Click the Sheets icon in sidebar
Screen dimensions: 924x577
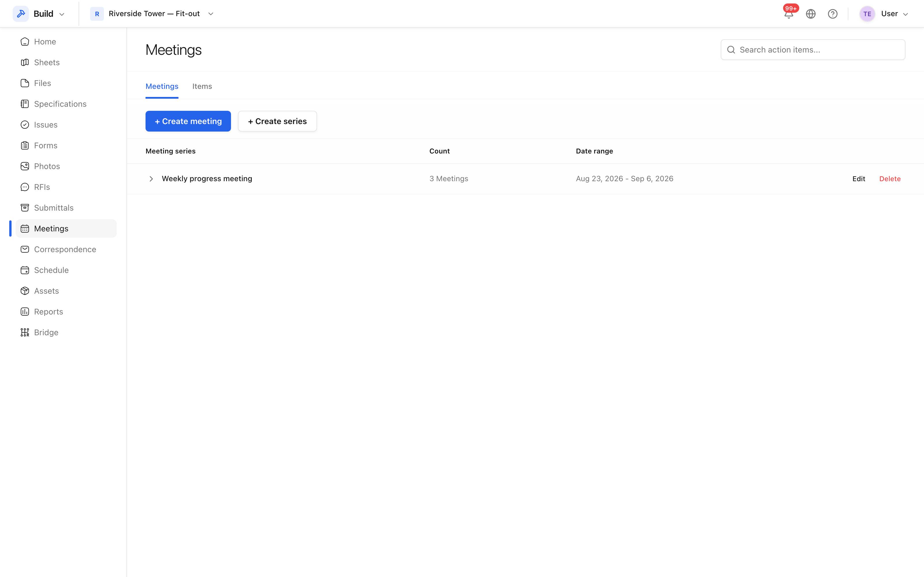click(x=25, y=62)
